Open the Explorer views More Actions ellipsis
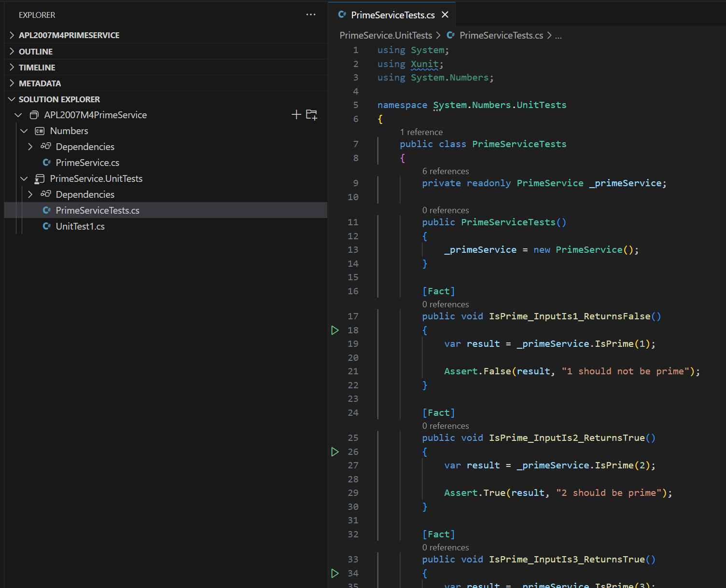Screen dimensions: 726x588 click(x=310, y=14)
